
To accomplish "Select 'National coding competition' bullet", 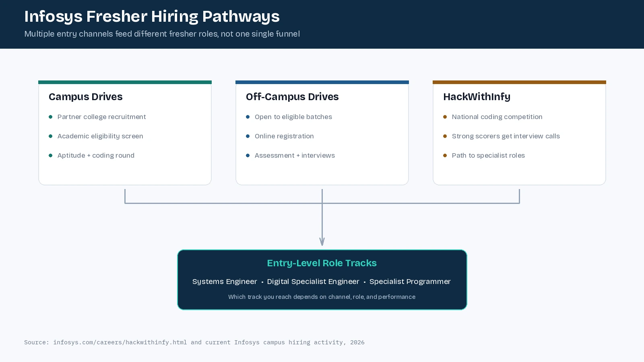I will (x=497, y=117).
